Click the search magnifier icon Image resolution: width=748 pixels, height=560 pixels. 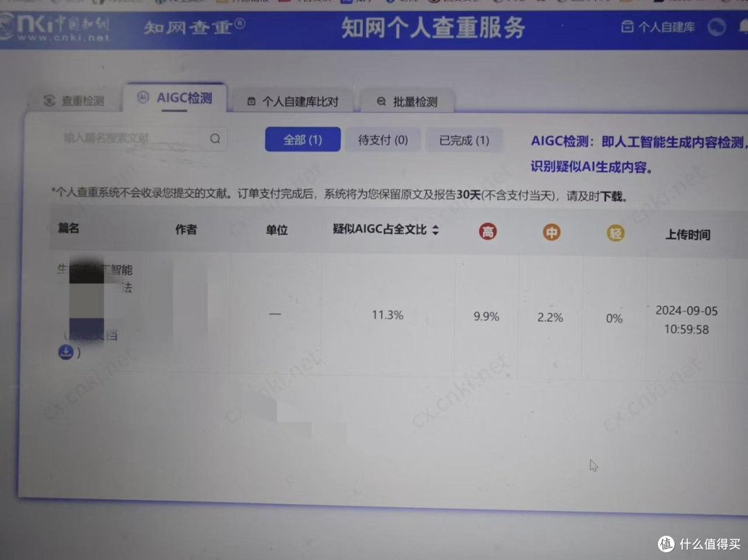pyautogui.click(x=215, y=138)
